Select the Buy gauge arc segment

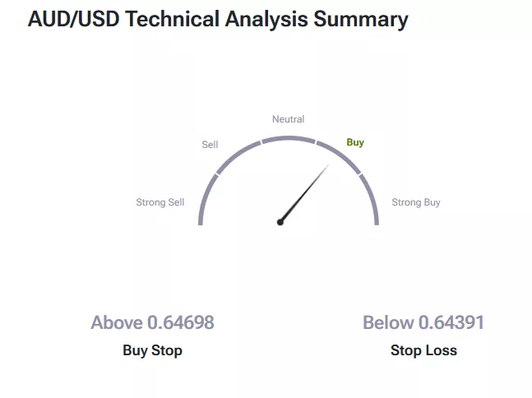[x=339, y=154]
